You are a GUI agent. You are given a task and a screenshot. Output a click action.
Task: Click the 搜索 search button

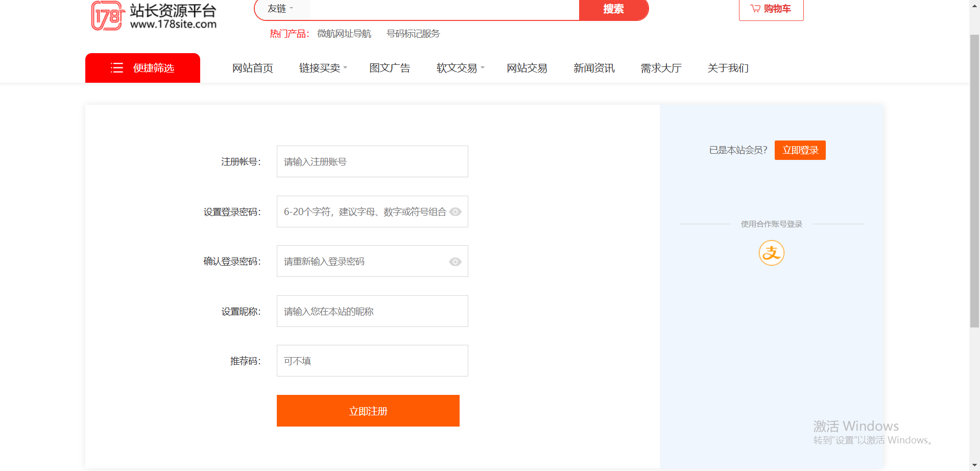tap(613, 9)
